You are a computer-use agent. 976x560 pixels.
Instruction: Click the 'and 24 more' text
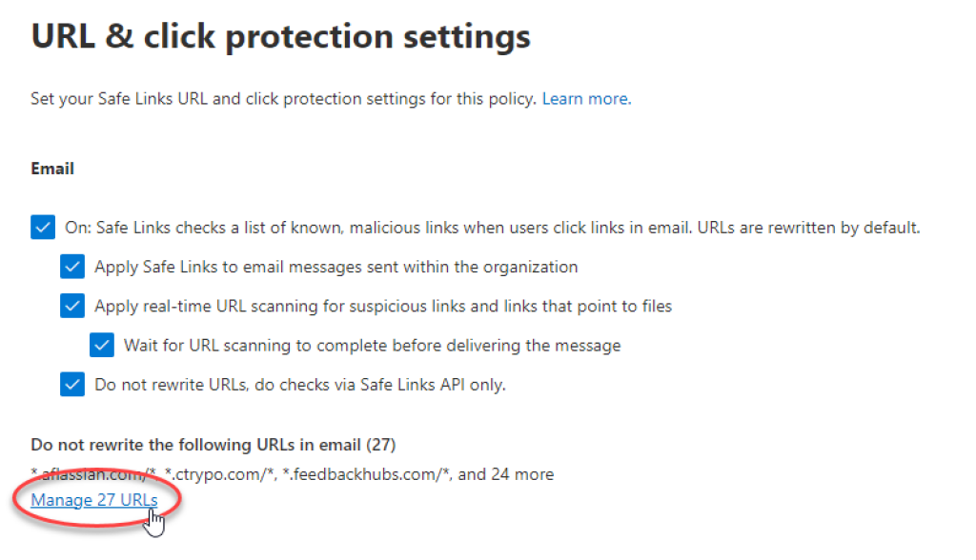(506, 474)
